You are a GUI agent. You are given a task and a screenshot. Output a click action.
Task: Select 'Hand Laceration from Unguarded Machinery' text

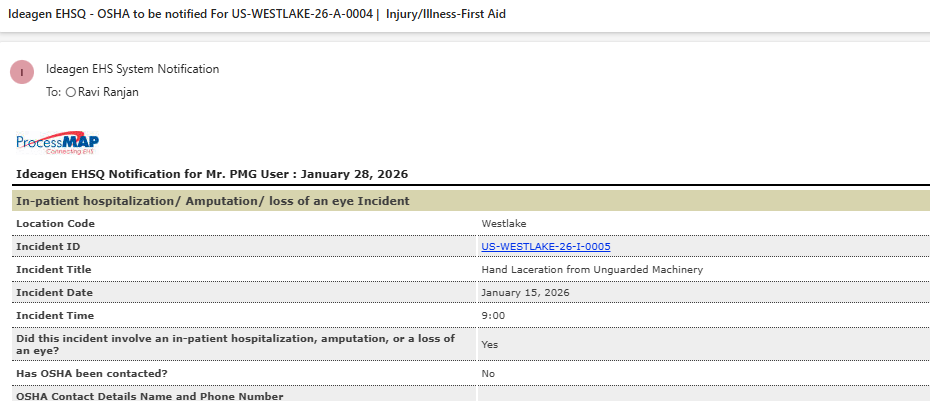[592, 270]
